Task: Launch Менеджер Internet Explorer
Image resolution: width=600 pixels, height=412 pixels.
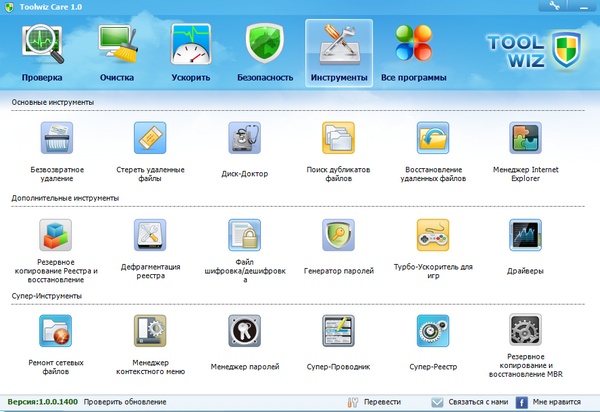Action: 525,138
